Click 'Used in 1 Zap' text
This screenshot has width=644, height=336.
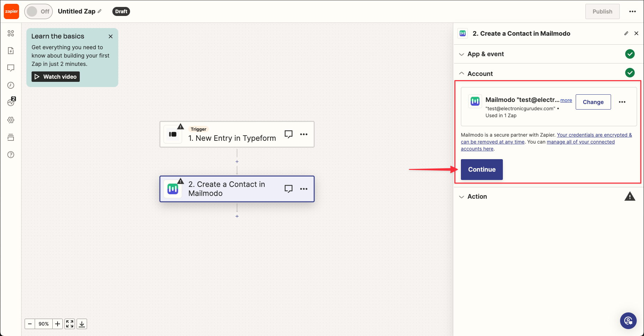[501, 115]
